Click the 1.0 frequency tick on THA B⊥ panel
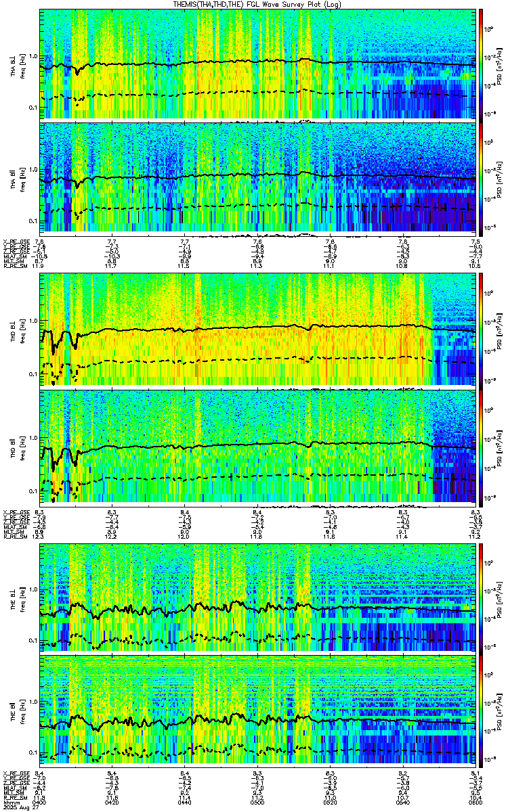The image size is (508, 812). [32, 56]
